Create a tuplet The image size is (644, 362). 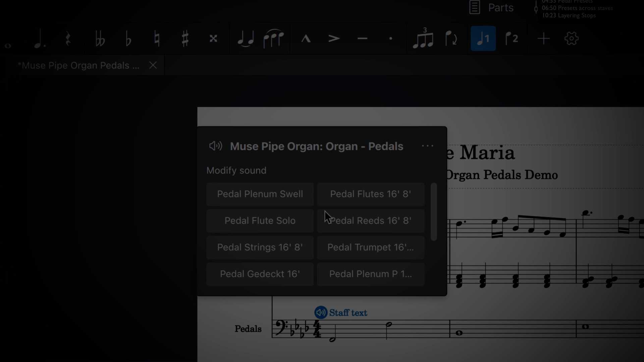pyautogui.click(x=423, y=38)
